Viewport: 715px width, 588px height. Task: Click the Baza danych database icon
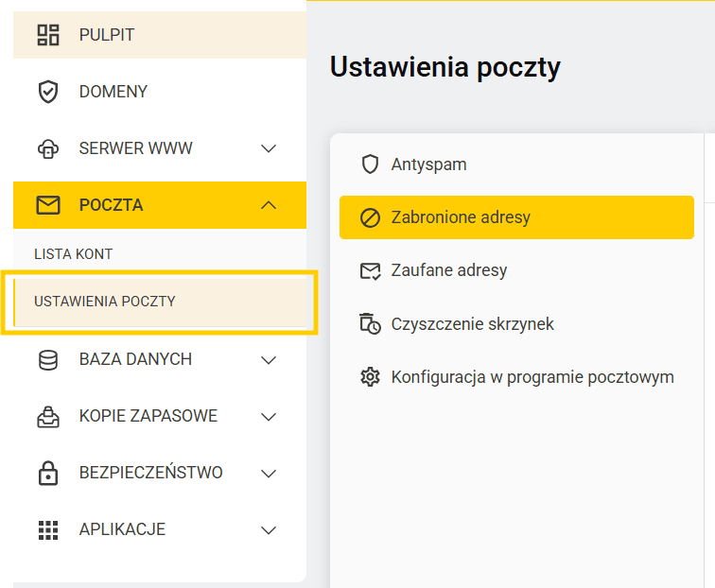coord(48,359)
